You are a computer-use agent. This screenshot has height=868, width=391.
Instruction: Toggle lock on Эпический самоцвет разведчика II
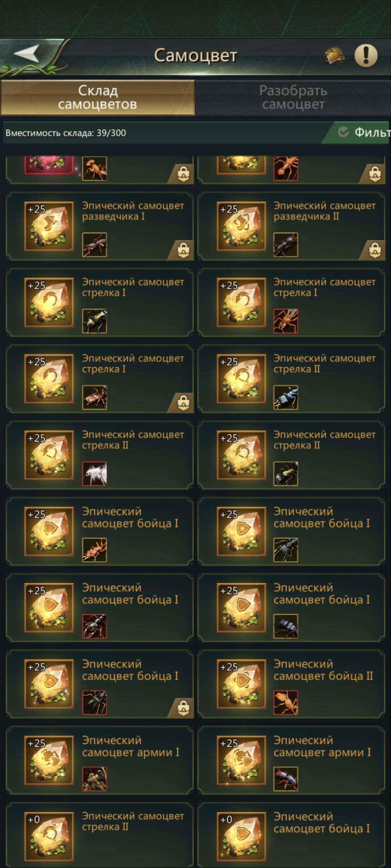click(375, 250)
